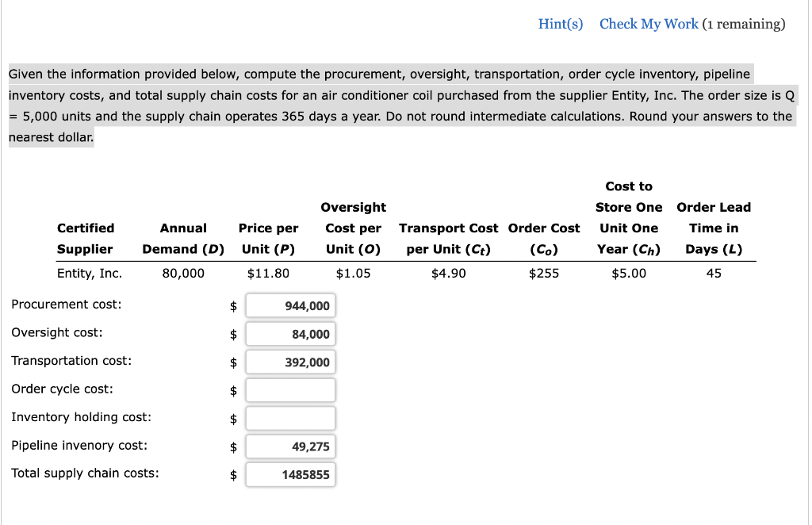
Task: Click the transport cost value $4.90
Action: [449, 274]
